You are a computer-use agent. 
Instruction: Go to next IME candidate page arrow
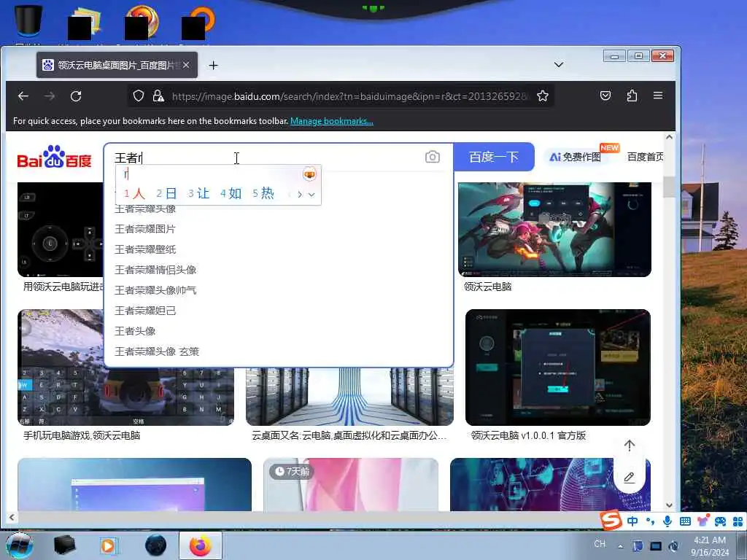click(300, 194)
